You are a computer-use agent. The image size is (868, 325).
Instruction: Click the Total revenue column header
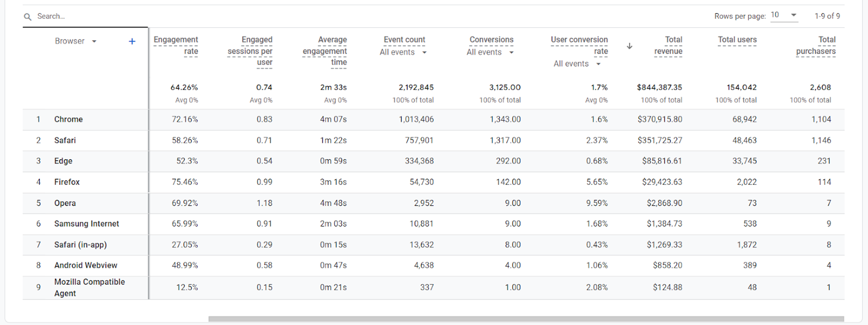(x=668, y=45)
